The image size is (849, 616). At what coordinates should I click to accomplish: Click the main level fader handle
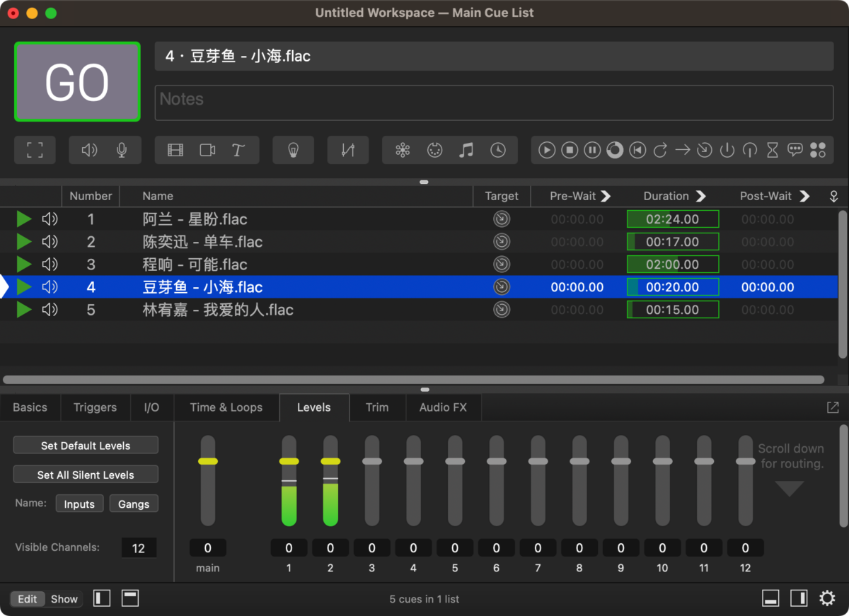point(208,461)
